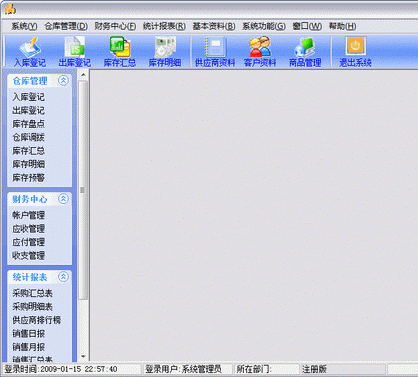Select 仓库调拨 in sidebar
The width and height of the screenshot is (418, 377).
28,137
